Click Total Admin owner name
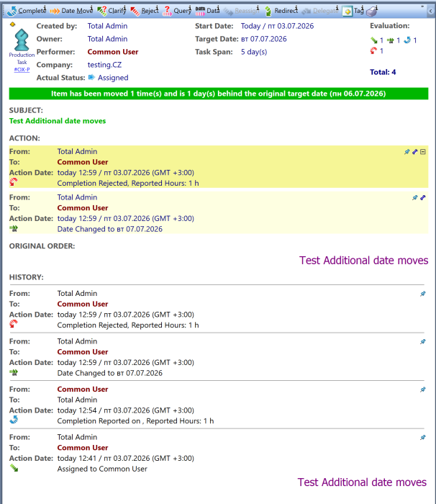 click(107, 39)
